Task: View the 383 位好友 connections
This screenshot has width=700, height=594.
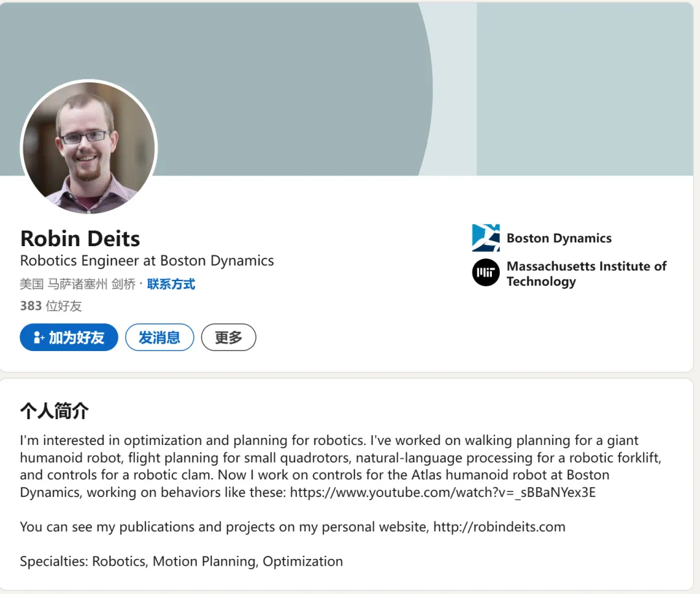Action: pyautogui.click(x=51, y=306)
